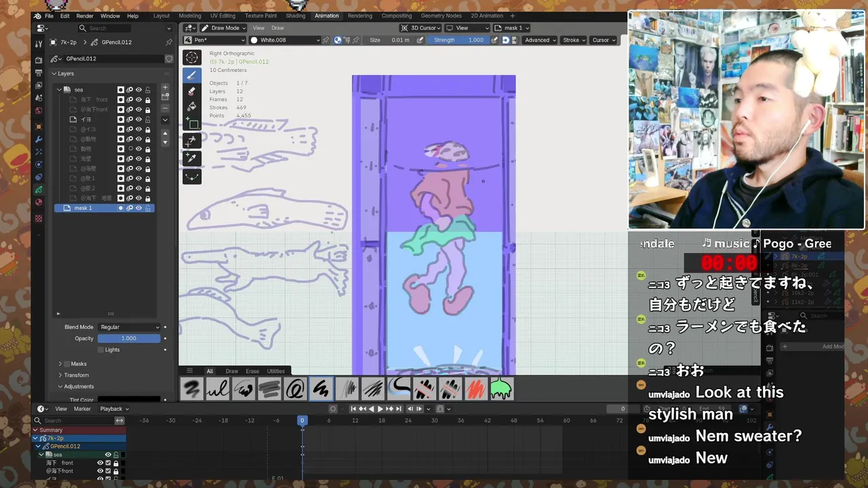Toggle sea channel visibility in dopesheet
868x488 pixels.
(108, 455)
